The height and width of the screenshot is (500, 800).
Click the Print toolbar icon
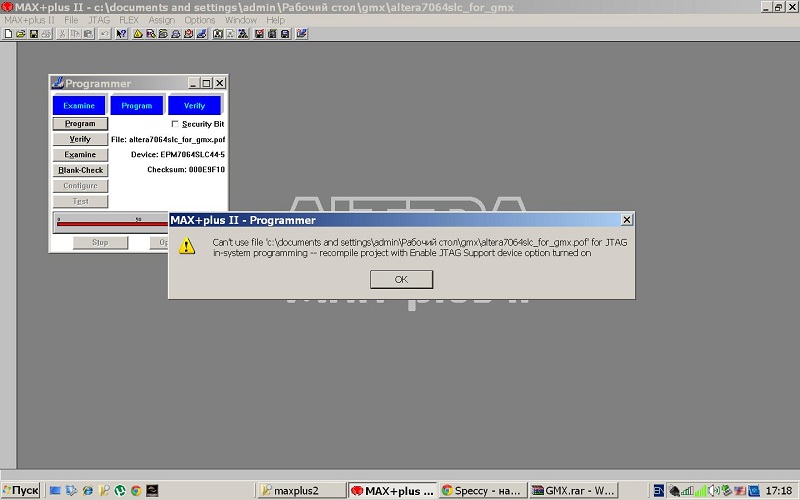point(46,33)
